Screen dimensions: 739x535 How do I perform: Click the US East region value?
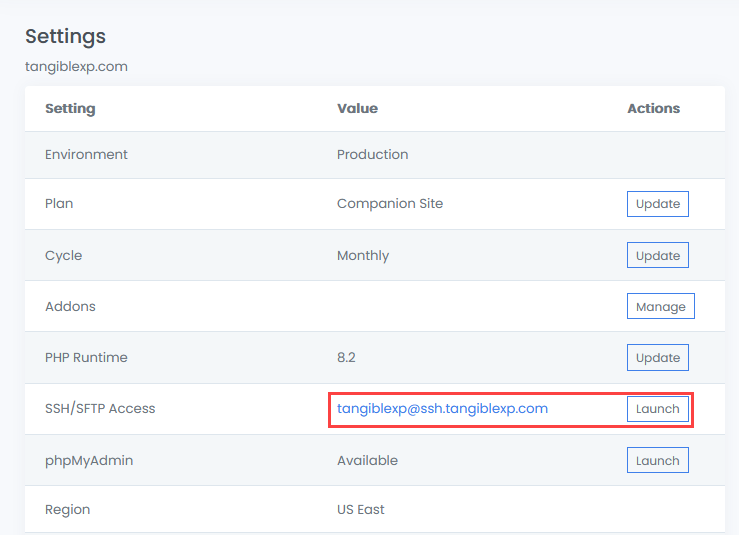(361, 510)
